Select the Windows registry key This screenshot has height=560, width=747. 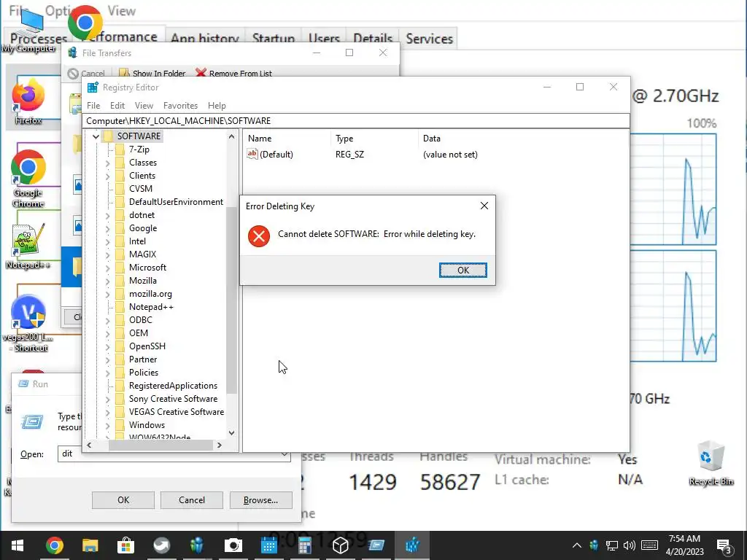point(147,425)
